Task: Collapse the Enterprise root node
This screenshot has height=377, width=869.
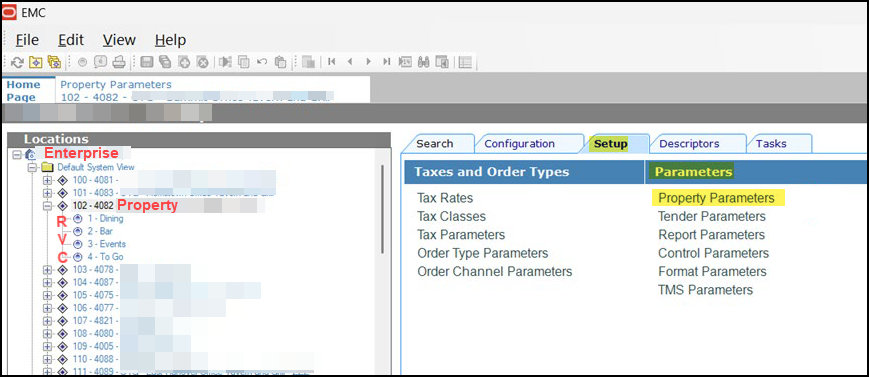Action: point(16,154)
